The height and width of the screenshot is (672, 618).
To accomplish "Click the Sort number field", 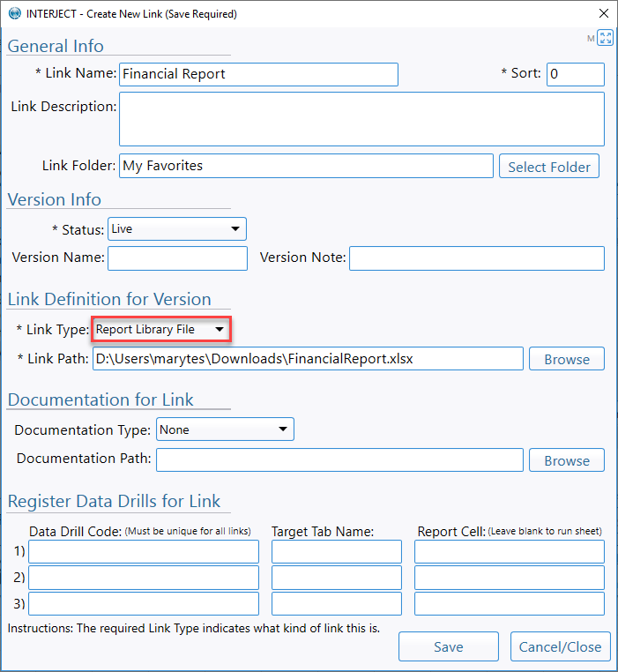I will click(575, 74).
